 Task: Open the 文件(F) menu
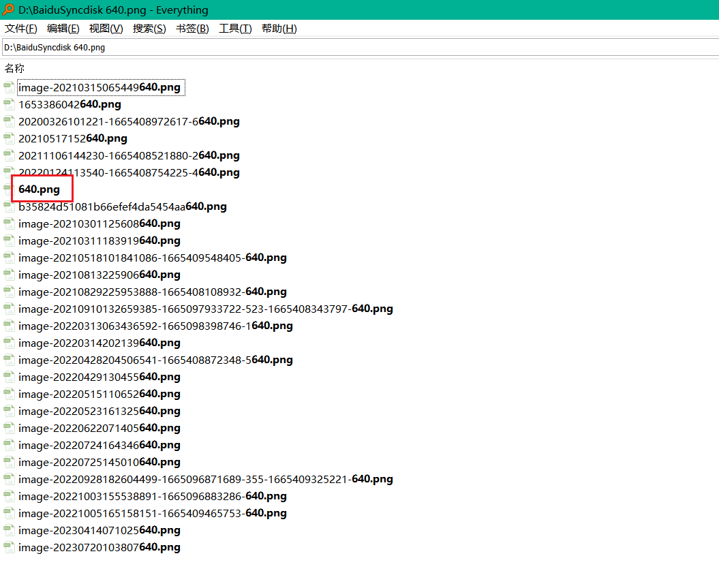point(20,29)
